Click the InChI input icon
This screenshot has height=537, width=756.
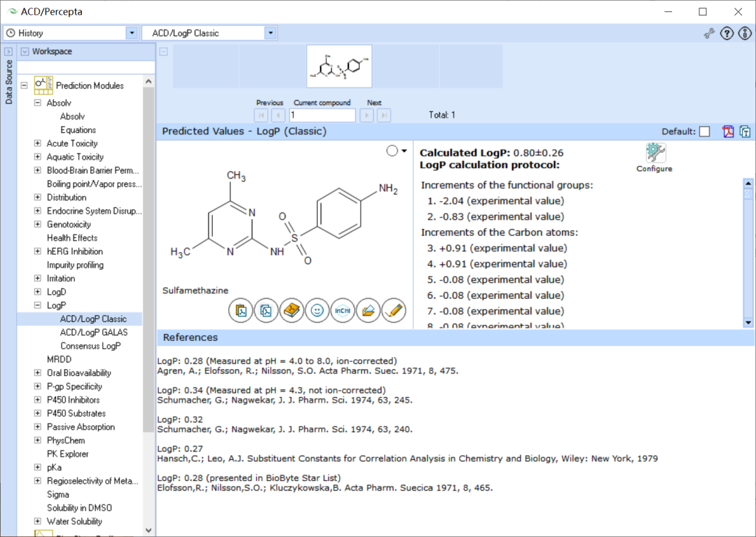point(343,310)
